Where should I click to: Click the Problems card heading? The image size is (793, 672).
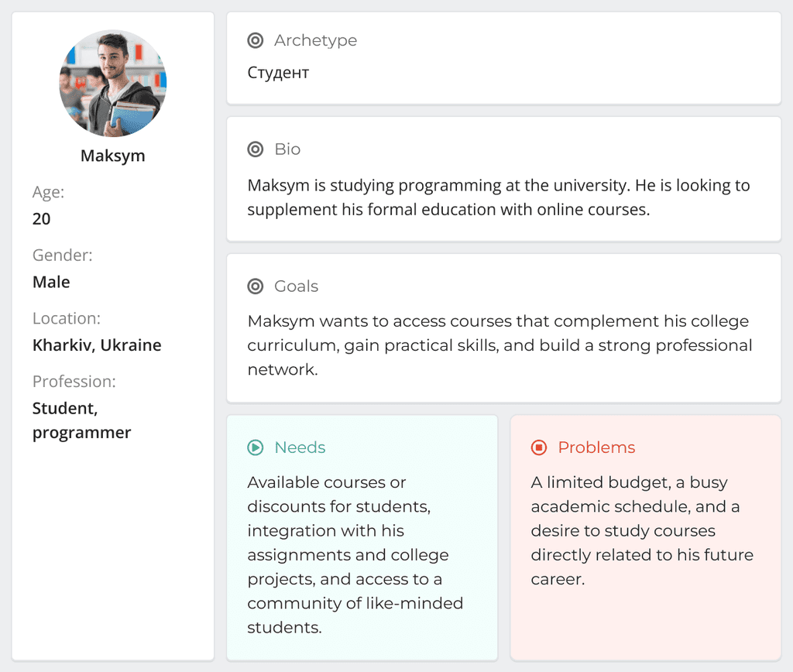pyautogui.click(x=596, y=447)
